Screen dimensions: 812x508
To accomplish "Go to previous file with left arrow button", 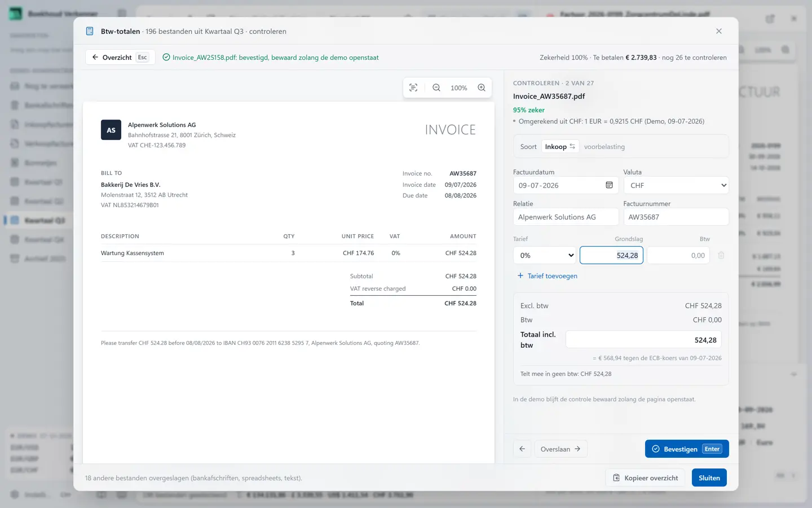I will coord(522,449).
